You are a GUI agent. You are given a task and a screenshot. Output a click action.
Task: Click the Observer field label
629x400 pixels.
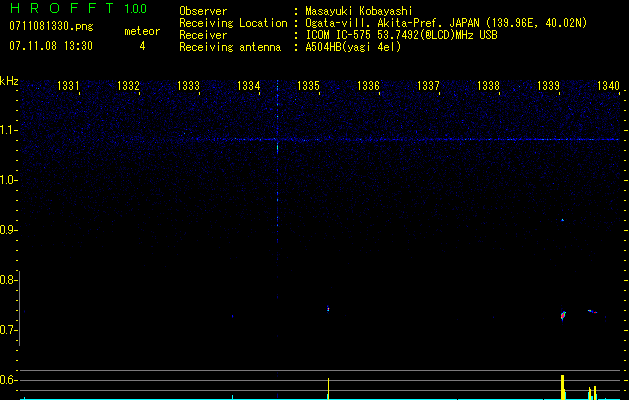[203, 11]
